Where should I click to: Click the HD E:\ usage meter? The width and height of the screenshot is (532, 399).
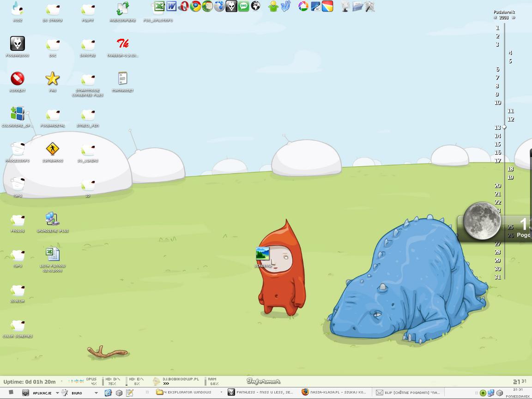pyautogui.click(x=135, y=381)
